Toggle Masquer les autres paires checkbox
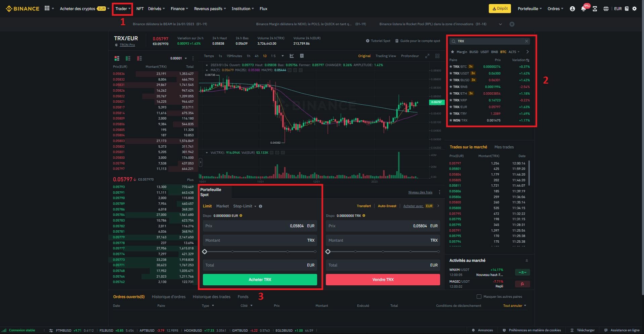 [x=479, y=297]
